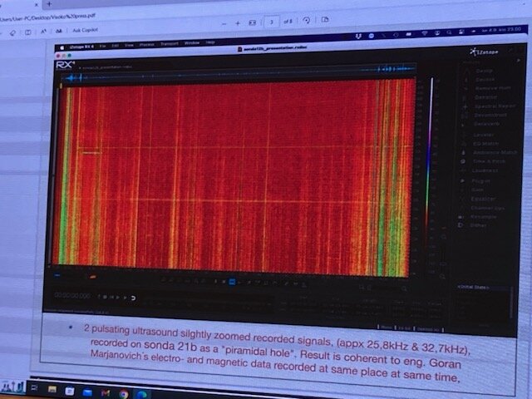Click the waveform overview strip above the spectrogram
Viewport: 532px width, 399px height.
click(x=238, y=74)
